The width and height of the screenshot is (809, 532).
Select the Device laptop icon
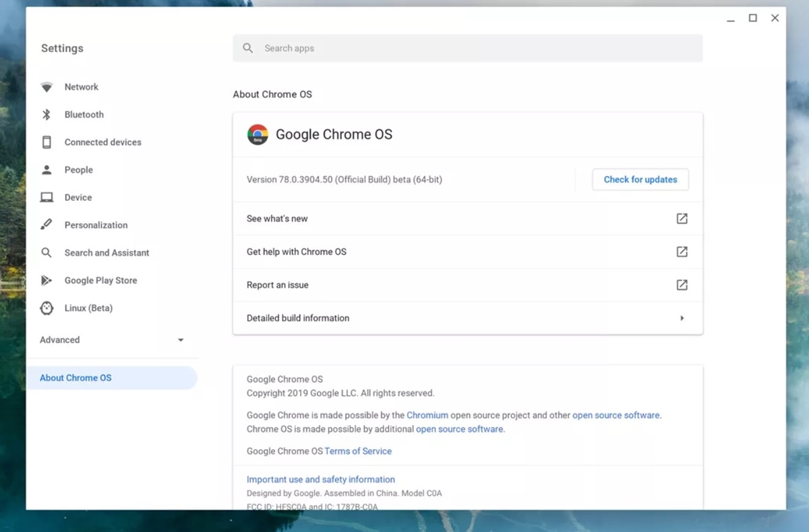[47, 197]
